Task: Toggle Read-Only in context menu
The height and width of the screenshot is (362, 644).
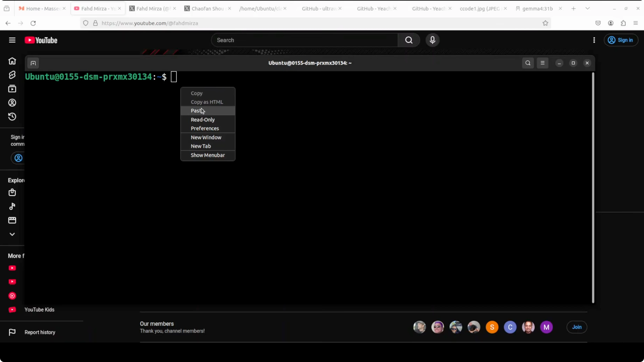Action: click(x=202, y=120)
